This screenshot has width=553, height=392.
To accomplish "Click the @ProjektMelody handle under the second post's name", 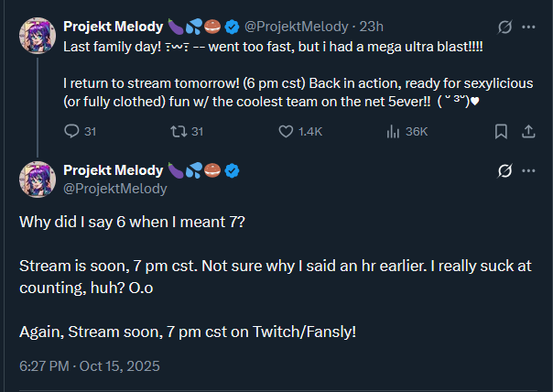I will coord(115,188).
